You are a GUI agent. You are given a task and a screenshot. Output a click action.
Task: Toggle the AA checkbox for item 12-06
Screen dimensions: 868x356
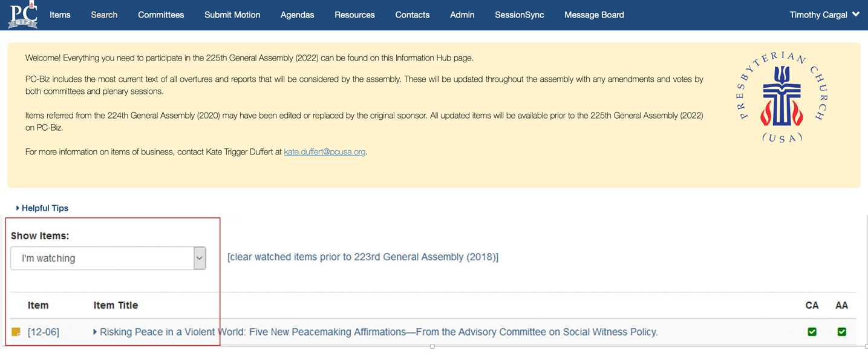click(841, 332)
